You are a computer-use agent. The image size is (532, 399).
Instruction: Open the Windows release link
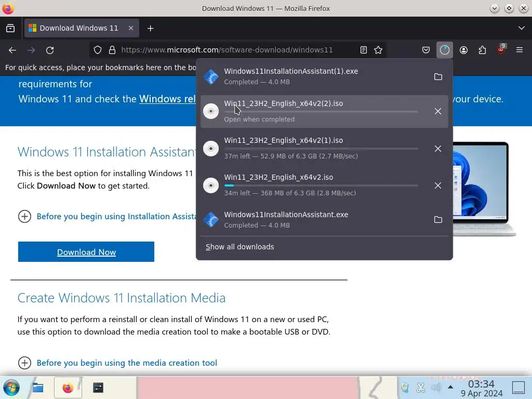point(167,99)
